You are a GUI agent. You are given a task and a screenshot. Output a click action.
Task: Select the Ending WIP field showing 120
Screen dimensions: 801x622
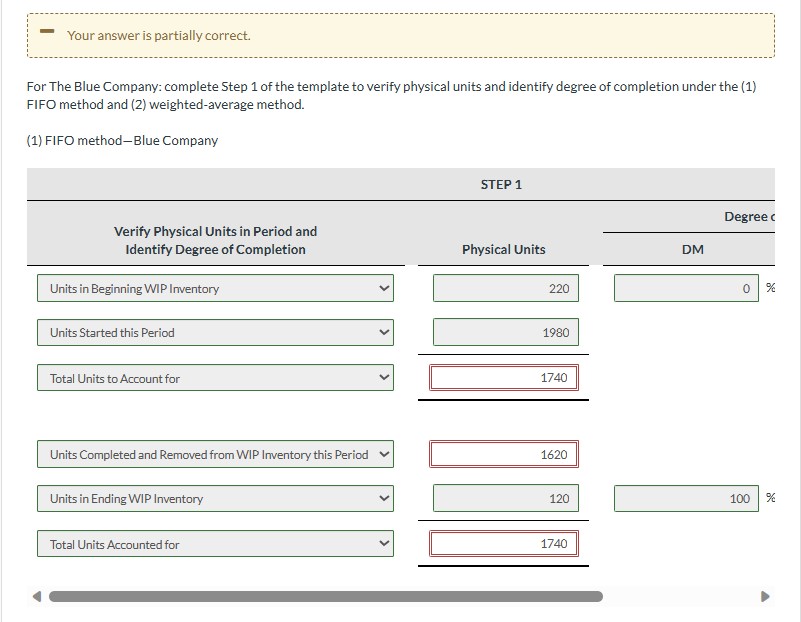pyautogui.click(x=503, y=498)
